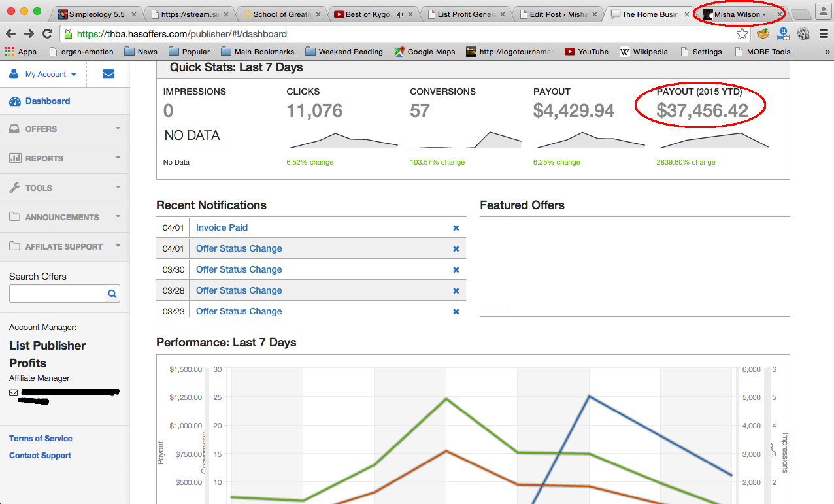Image resolution: width=834 pixels, height=504 pixels.
Task: Open the MOBE Tools bookmark
Action: 762,52
